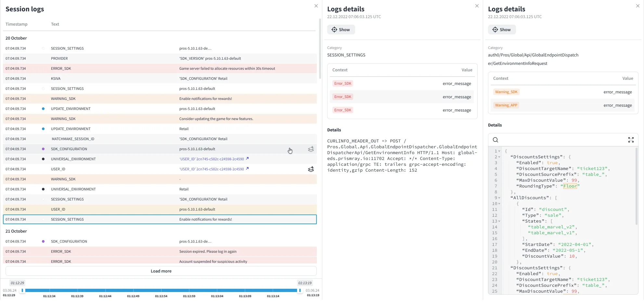Click the Text column header
Viewport: 644px width, 304px height.
(x=55, y=24)
